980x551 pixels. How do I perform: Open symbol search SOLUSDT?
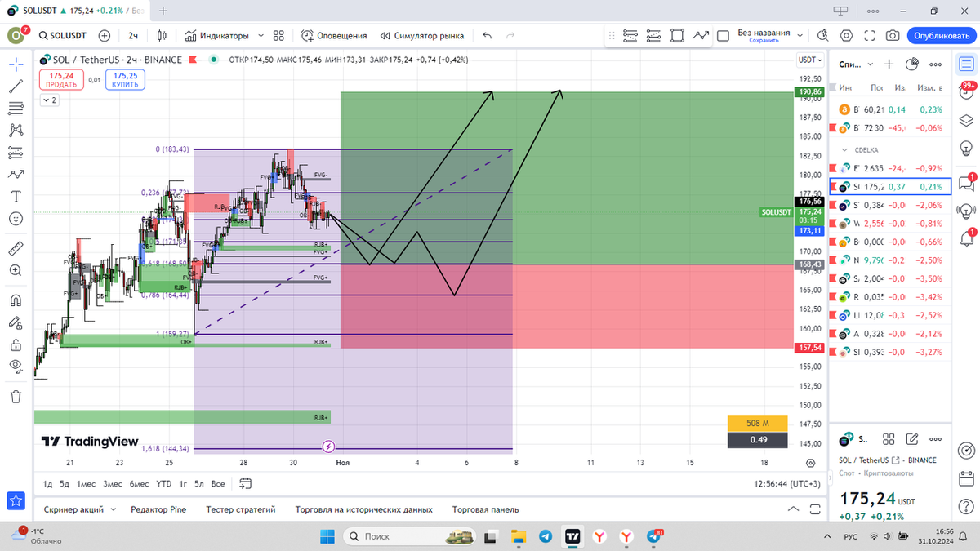pyautogui.click(x=65, y=36)
